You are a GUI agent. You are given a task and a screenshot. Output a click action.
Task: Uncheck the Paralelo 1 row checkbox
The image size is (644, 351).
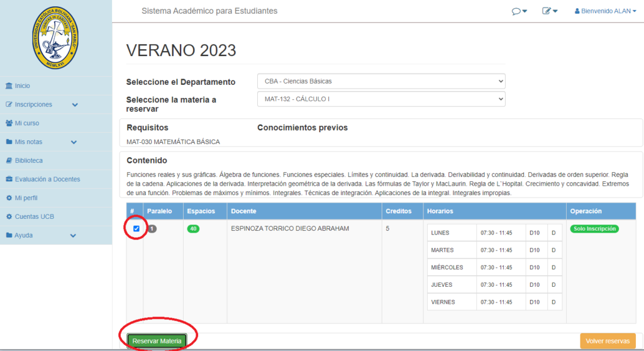click(x=136, y=228)
